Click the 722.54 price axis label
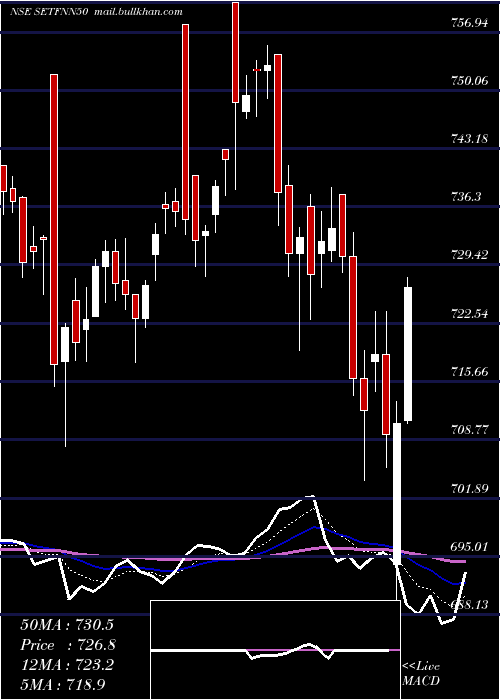 tap(467, 313)
